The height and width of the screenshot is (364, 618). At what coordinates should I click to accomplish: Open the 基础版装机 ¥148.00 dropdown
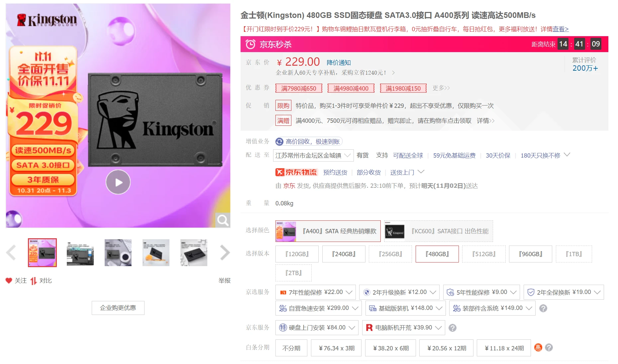(x=405, y=308)
